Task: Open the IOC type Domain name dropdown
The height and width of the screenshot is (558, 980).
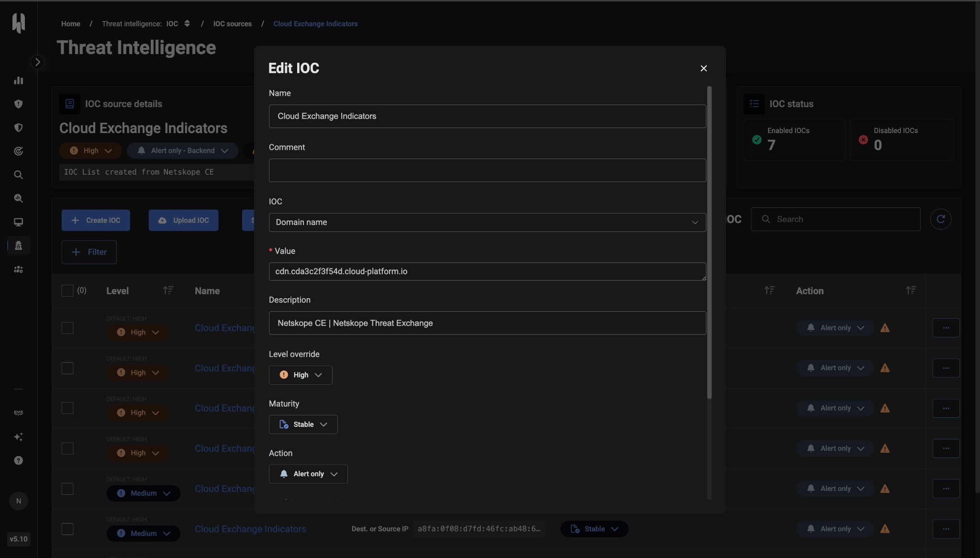Action: click(487, 222)
